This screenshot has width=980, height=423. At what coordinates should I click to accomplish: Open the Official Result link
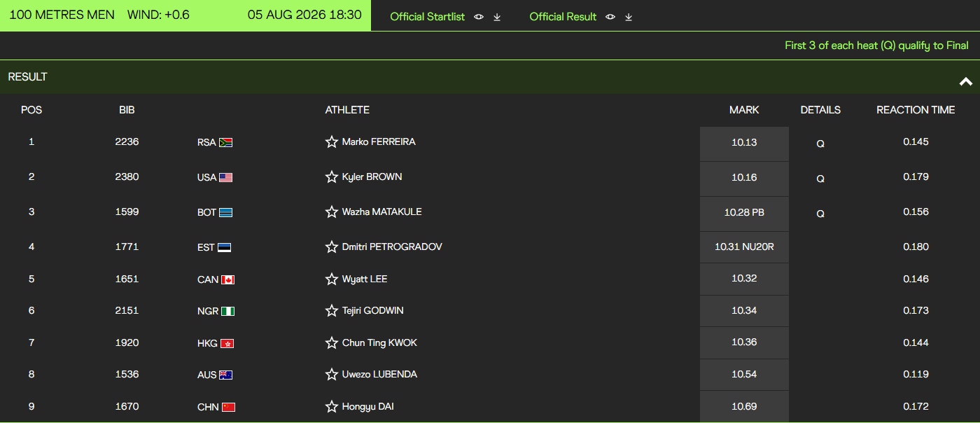(563, 17)
